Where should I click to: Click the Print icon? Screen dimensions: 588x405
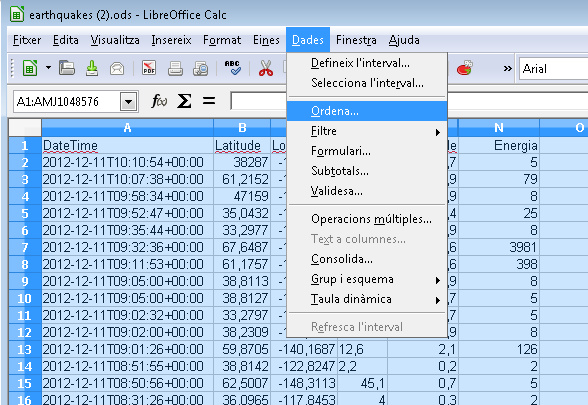pyautogui.click(x=175, y=69)
